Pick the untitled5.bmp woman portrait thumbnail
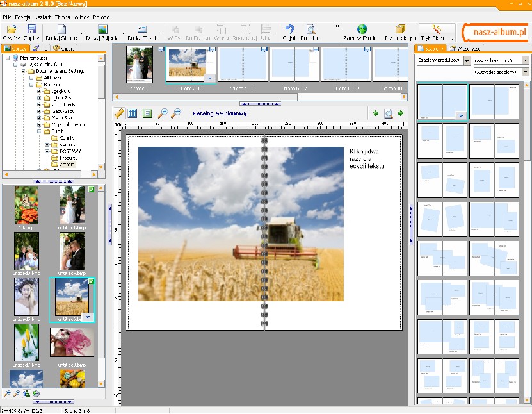 click(26, 297)
